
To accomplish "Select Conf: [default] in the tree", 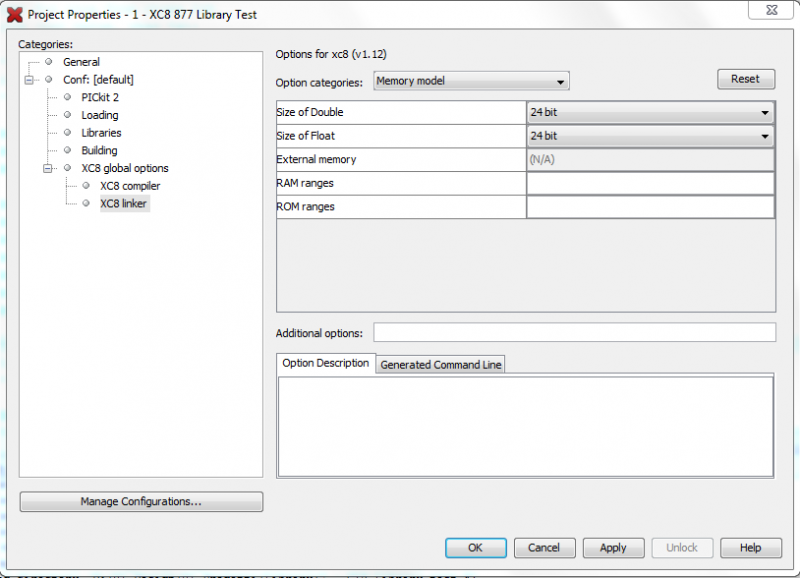I will click(x=98, y=80).
